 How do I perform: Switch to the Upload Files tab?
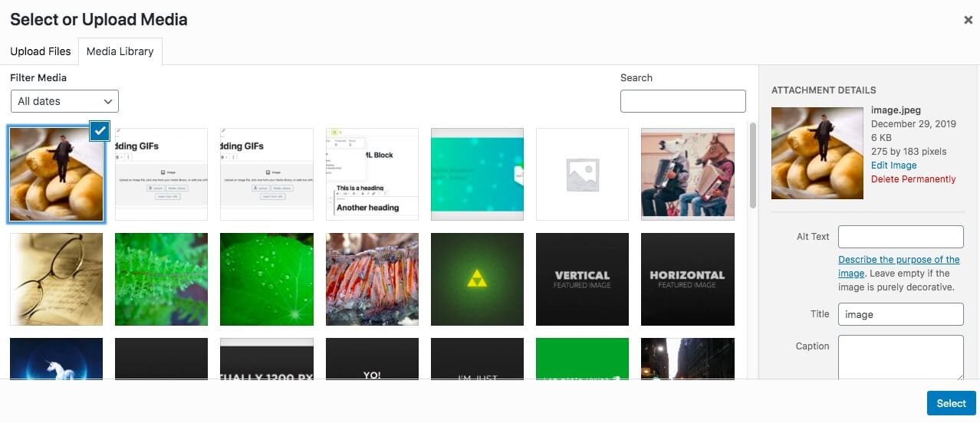(x=40, y=51)
